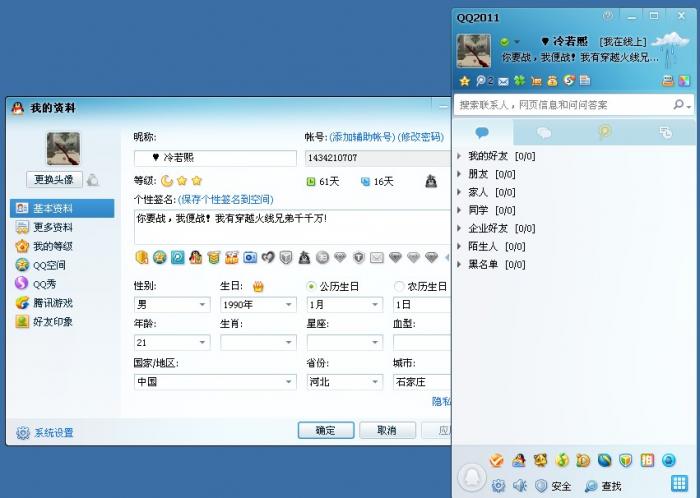Open 好友印象 in profile sidebar
The image size is (700, 498).
[62, 322]
